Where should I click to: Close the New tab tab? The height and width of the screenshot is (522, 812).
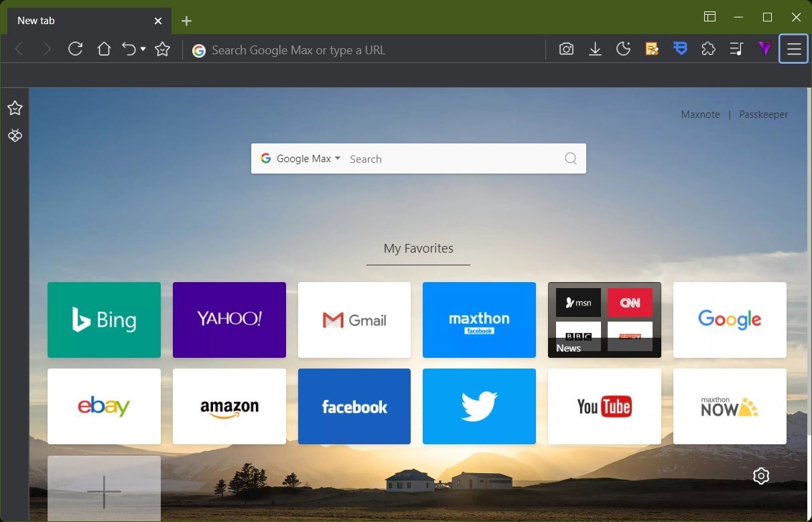click(158, 21)
